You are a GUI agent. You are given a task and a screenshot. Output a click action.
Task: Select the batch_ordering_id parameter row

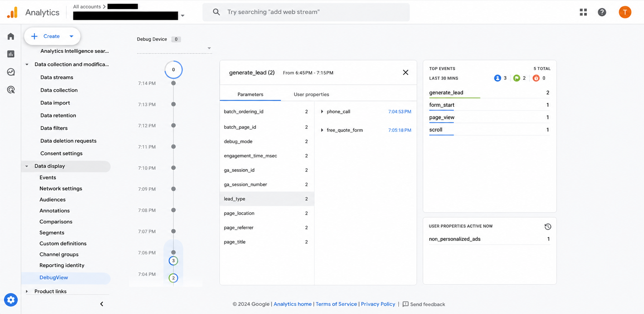(267, 112)
